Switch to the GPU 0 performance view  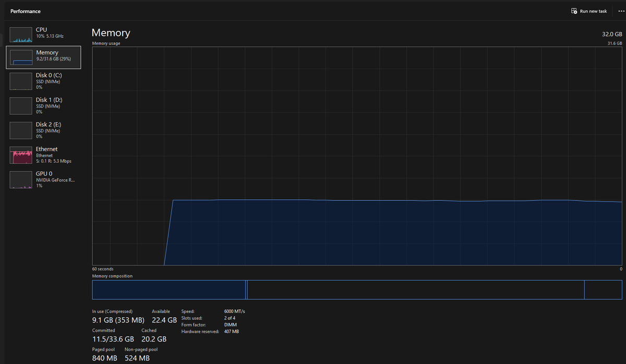click(x=43, y=179)
